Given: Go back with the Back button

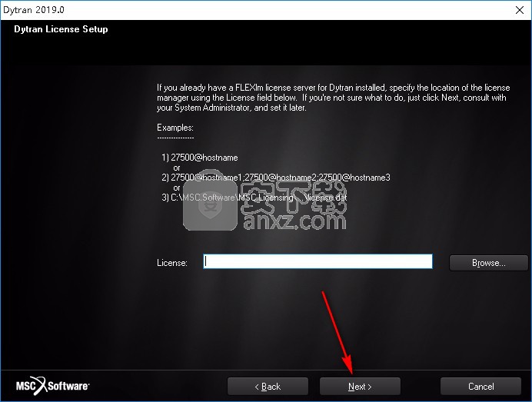Looking at the screenshot, I should 268,386.
